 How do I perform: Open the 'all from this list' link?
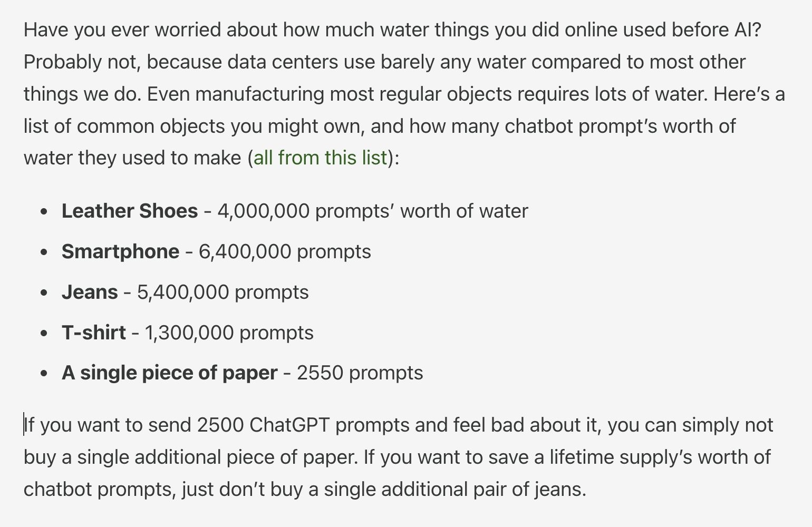[x=321, y=158]
